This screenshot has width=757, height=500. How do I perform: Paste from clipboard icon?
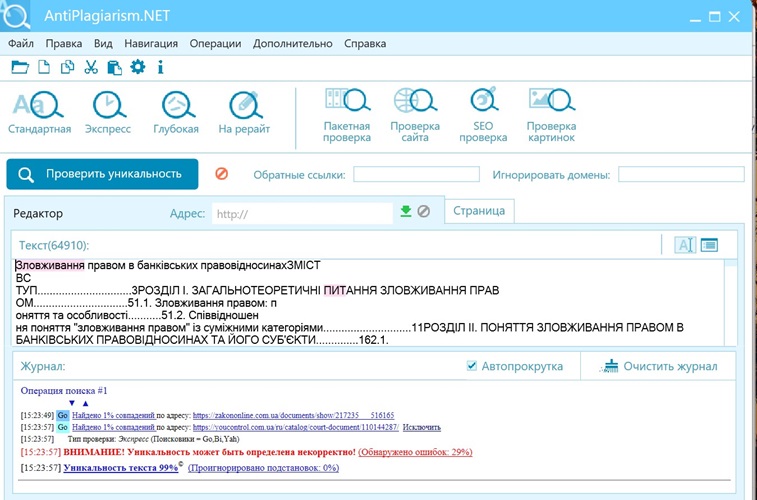[x=114, y=67]
